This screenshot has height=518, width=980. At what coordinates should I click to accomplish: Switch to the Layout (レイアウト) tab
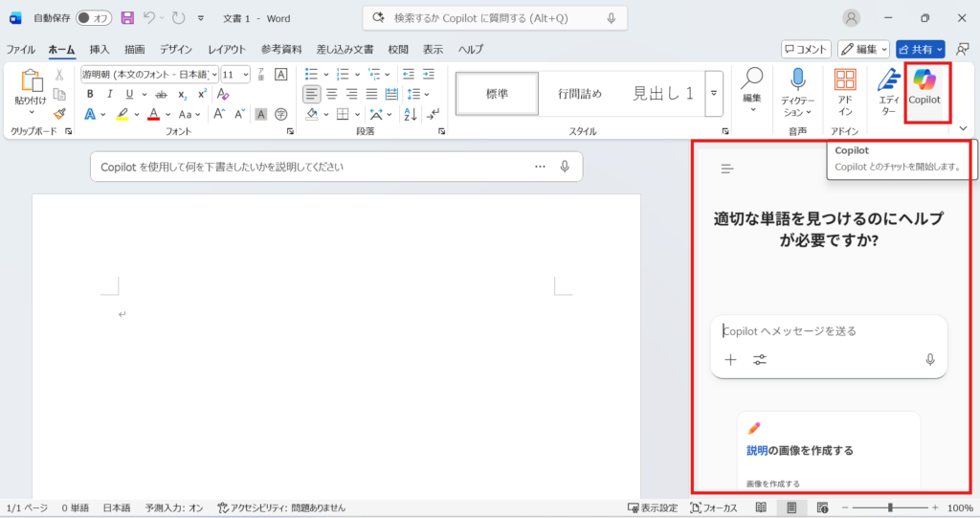[x=226, y=49]
